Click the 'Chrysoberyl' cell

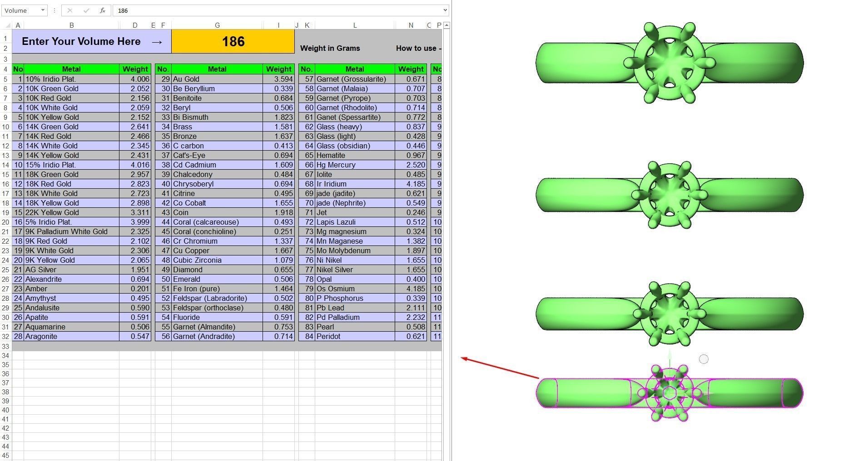[217, 184]
